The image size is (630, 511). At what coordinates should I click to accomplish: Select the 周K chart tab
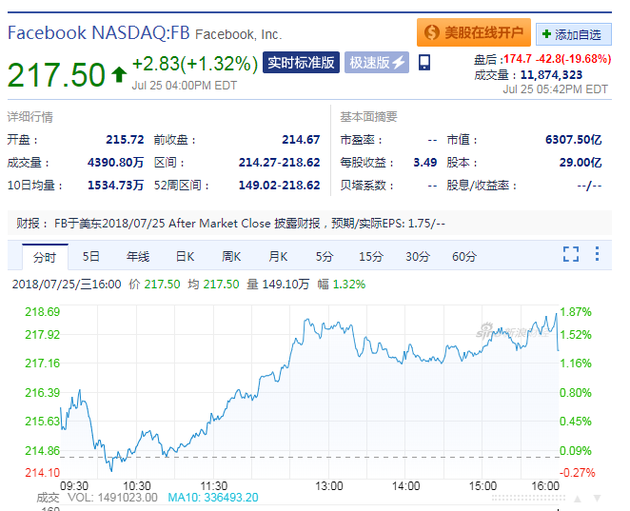point(231,256)
